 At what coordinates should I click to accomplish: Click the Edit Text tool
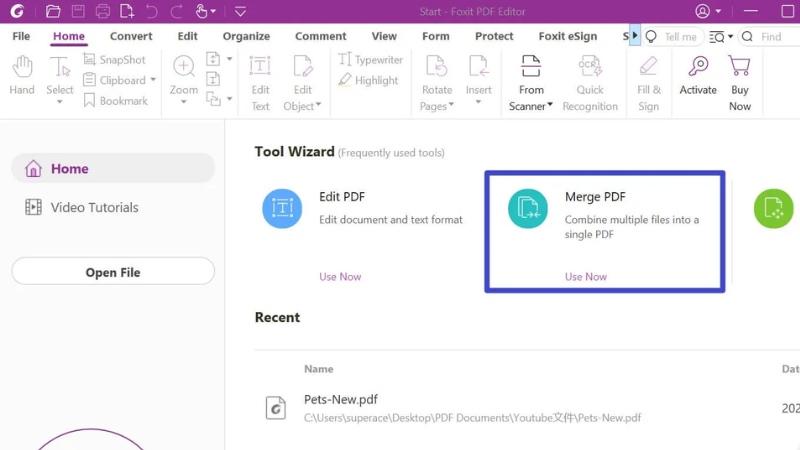[x=260, y=83]
